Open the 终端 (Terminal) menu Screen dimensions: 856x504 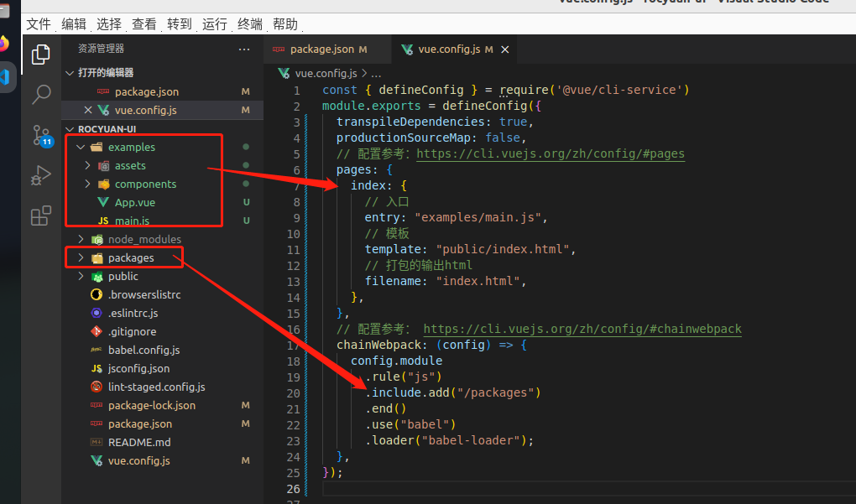point(250,24)
